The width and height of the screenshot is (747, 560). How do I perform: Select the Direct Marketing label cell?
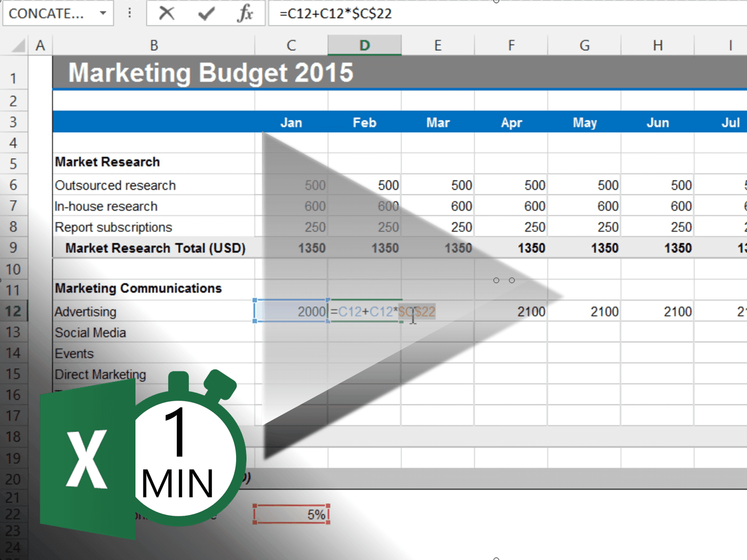(x=154, y=374)
